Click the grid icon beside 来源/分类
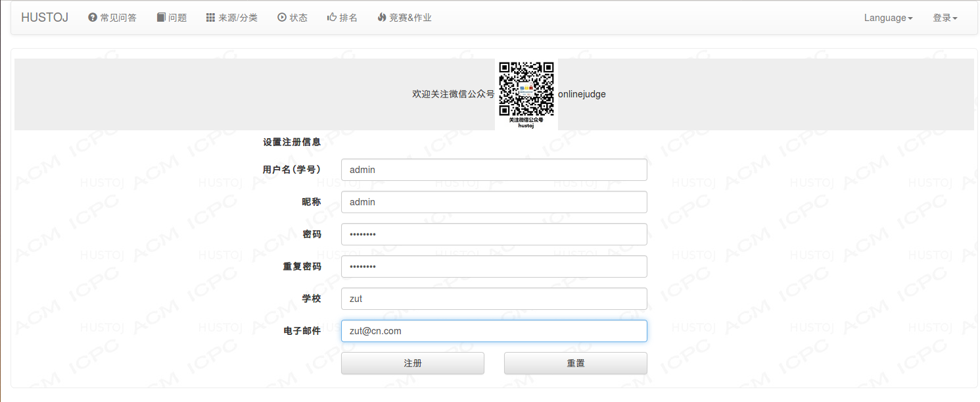The image size is (980, 402). click(x=210, y=18)
